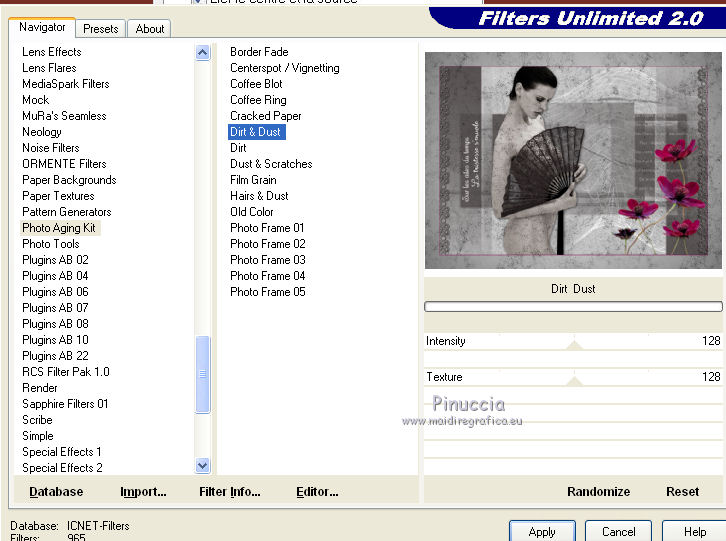This screenshot has height=541, width=726.
Task: Select Plugins AB 22 category
Action: point(55,356)
